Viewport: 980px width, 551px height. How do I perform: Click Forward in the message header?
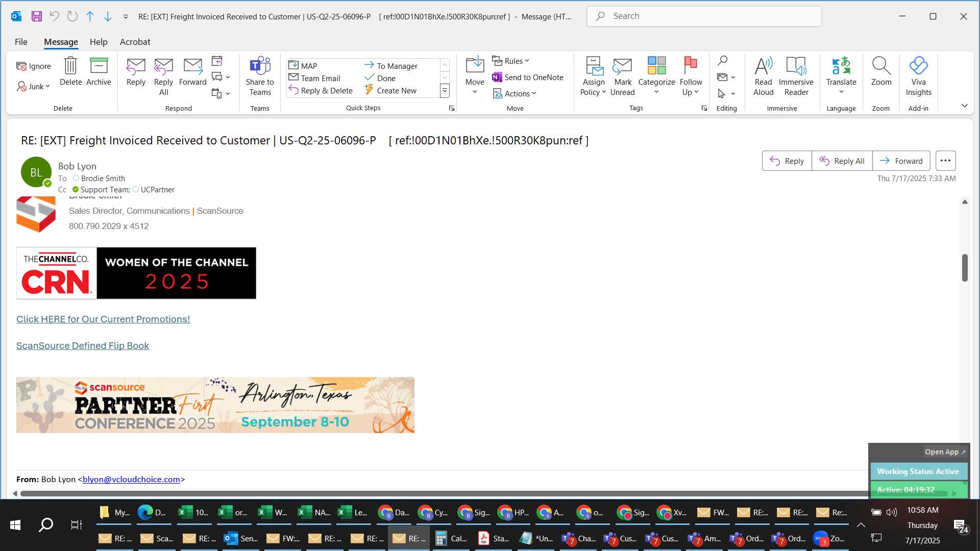pyautogui.click(x=901, y=161)
